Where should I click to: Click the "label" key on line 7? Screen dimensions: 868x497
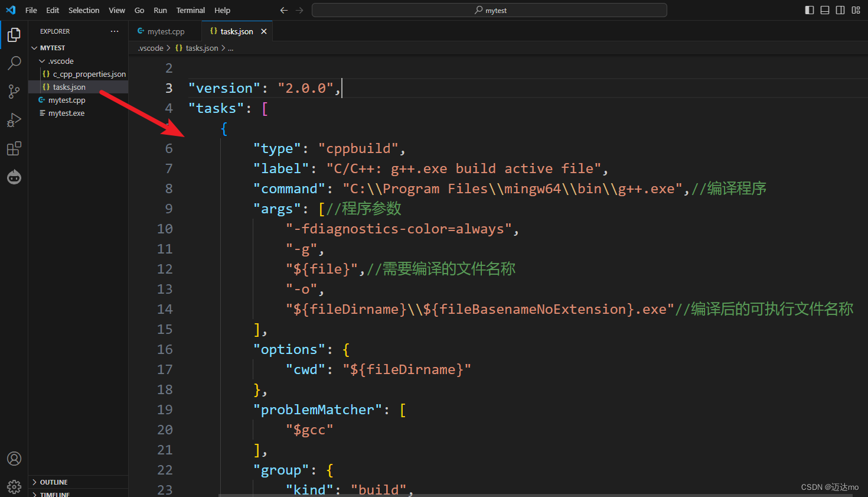tap(281, 168)
